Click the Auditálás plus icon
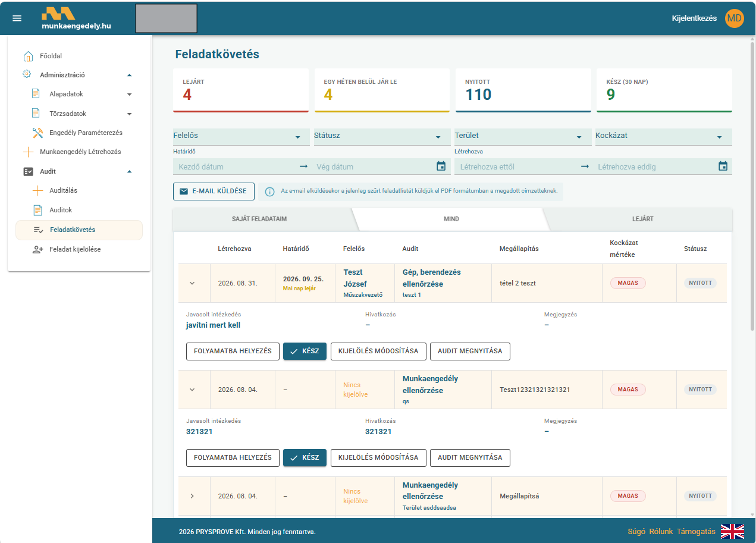756x543 pixels. click(37, 191)
